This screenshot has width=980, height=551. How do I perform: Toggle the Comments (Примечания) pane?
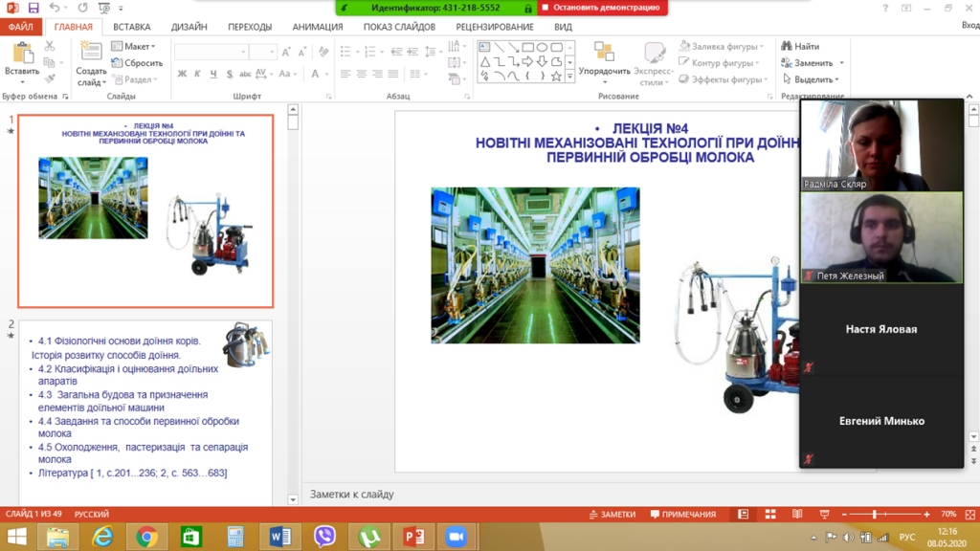coord(680,515)
